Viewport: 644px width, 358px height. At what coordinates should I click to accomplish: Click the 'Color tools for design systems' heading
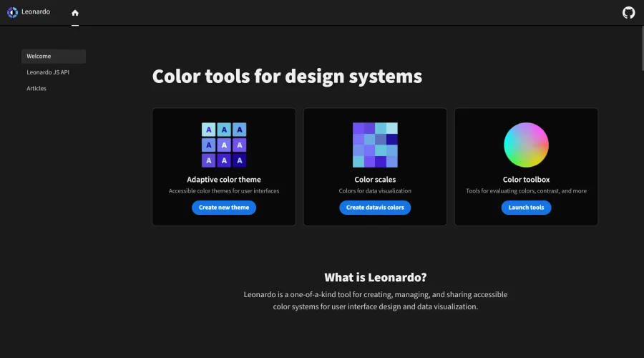(x=287, y=77)
